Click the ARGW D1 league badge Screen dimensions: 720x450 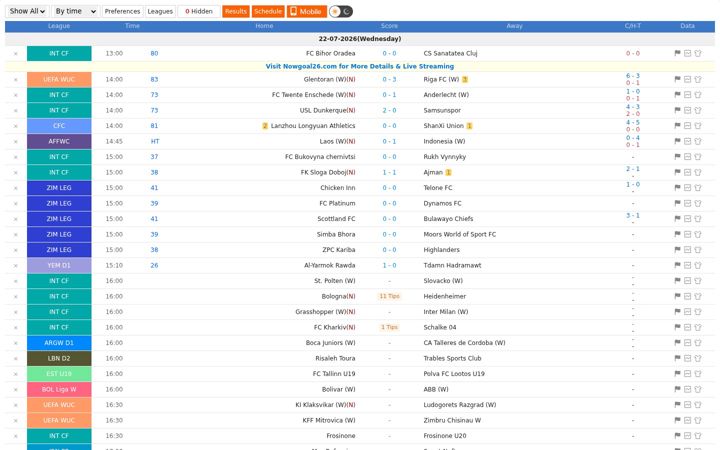tap(59, 343)
